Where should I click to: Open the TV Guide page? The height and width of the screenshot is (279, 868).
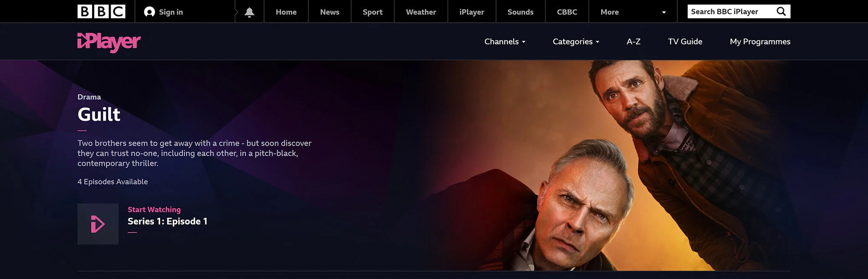pyautogui.click(x=685, y=42)
